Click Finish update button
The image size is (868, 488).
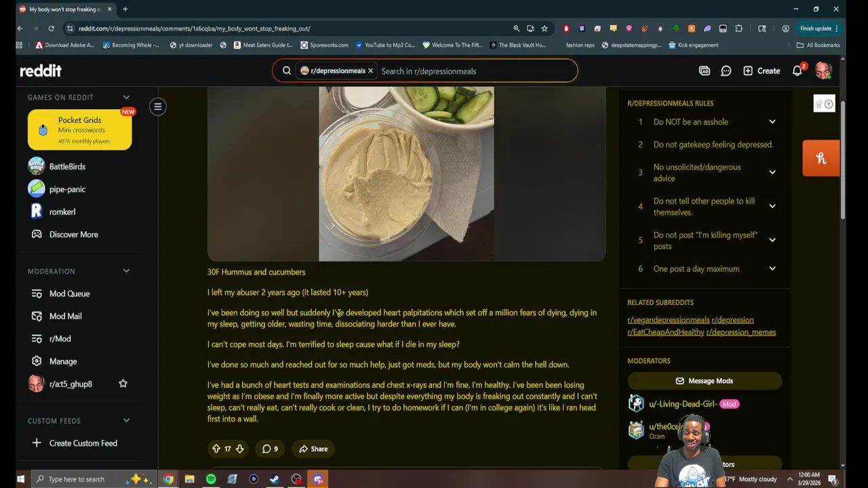pos(819,28)
